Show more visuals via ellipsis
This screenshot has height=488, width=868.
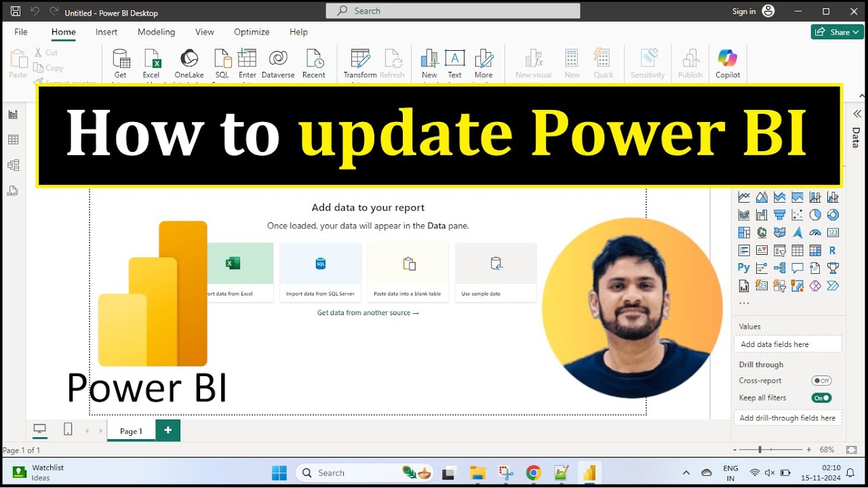pyautogui.click(x=744, y=303)
